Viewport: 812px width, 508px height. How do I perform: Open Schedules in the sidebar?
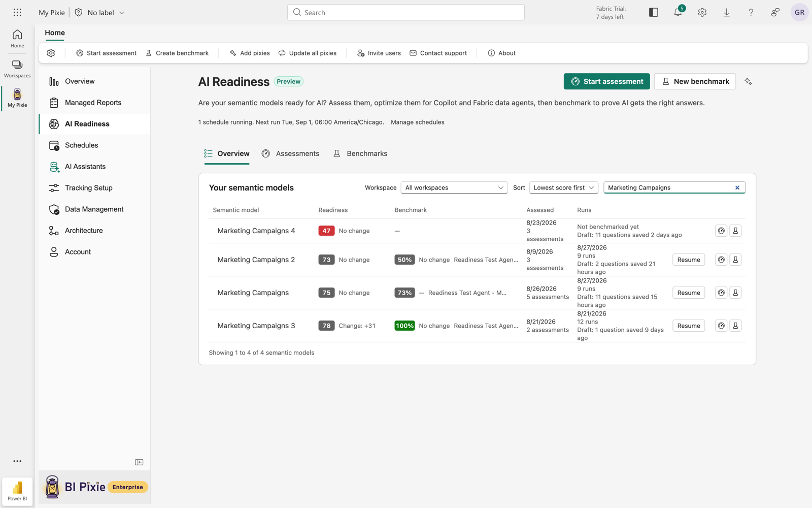pos(94,145)
